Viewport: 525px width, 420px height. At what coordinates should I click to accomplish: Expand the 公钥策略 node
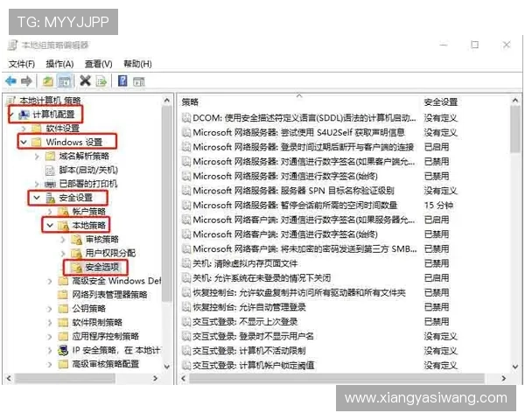pyautogui.click(x=50, y=309)
